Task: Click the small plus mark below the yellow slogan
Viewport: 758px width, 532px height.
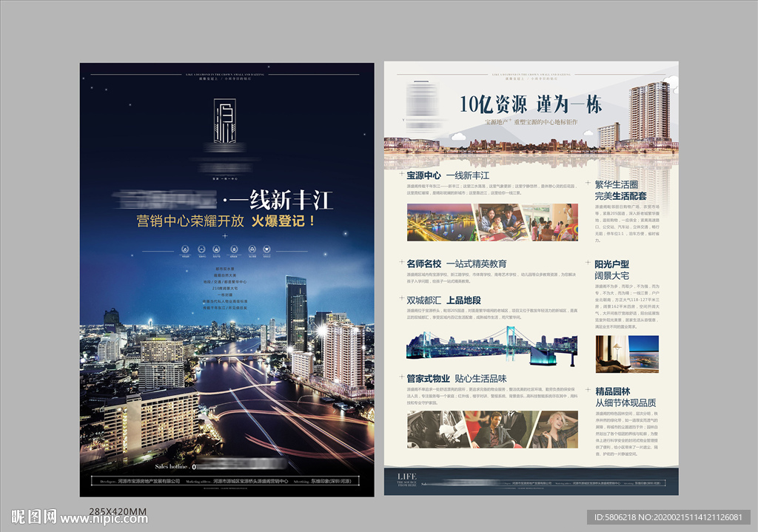Action: [x=225, y=236]
